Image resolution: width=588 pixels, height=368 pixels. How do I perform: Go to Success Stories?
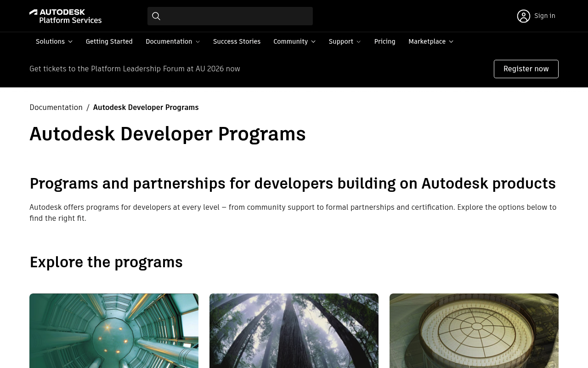(x=237, y=41)
